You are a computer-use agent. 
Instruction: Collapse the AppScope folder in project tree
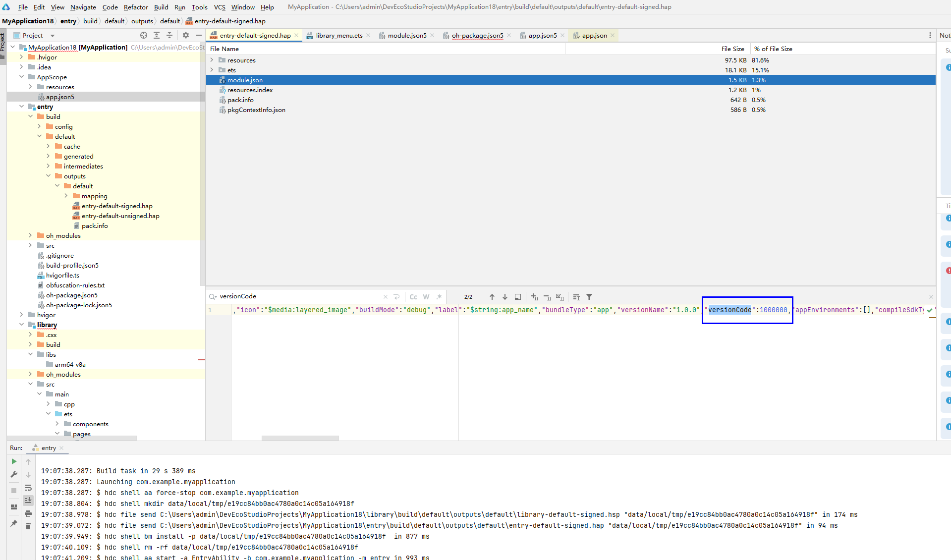(x=21, y=77)
